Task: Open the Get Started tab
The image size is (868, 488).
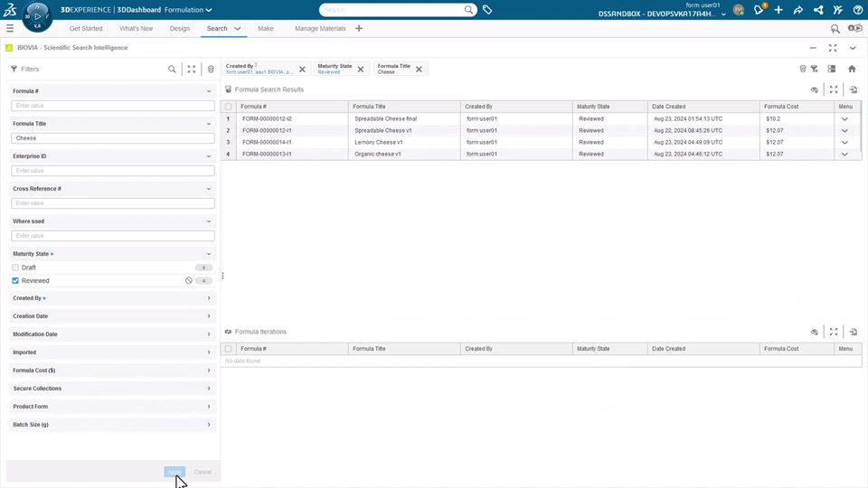Action: click(86, 28)
